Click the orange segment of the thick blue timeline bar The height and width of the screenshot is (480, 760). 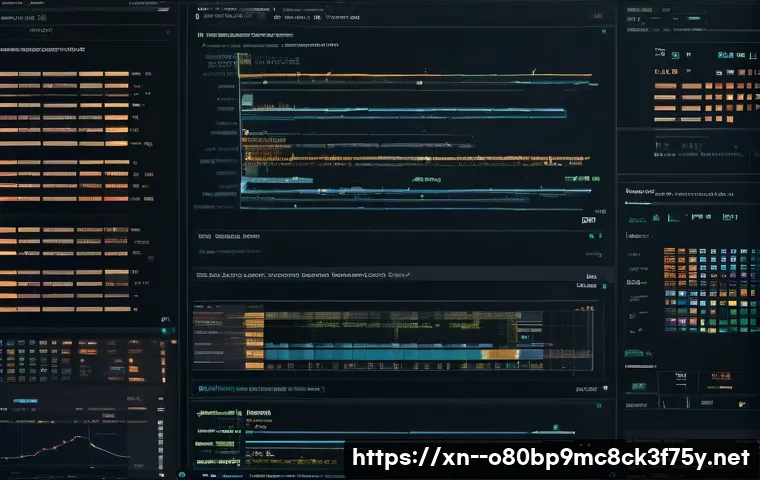point(499,354)
